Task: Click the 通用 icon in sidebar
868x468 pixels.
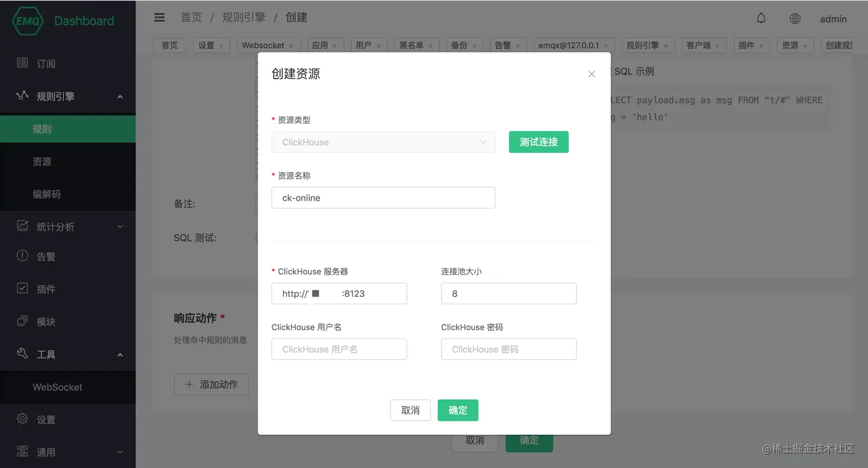Action: (x=22, y=451)
